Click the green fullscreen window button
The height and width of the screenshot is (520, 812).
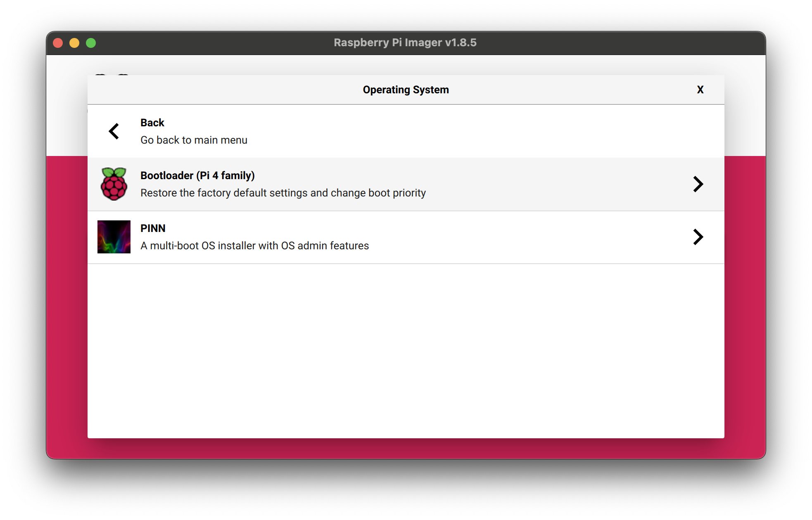tap(91, 43)
